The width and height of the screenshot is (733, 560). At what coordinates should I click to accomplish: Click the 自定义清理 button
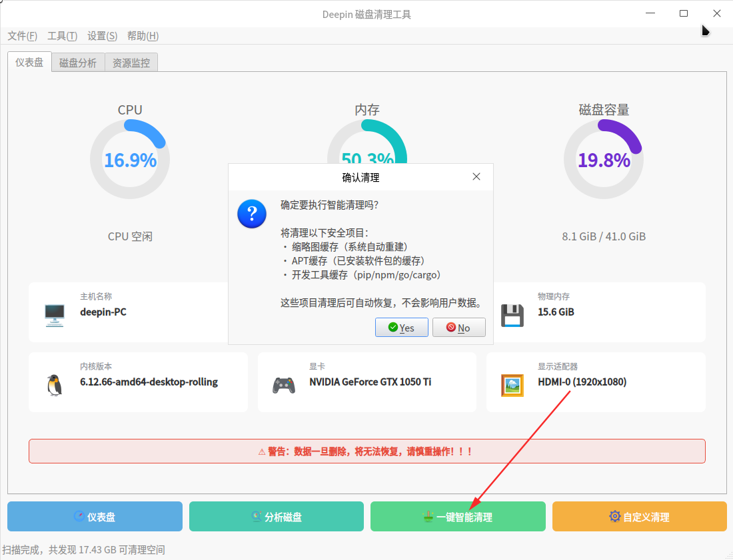click(640, 517)
